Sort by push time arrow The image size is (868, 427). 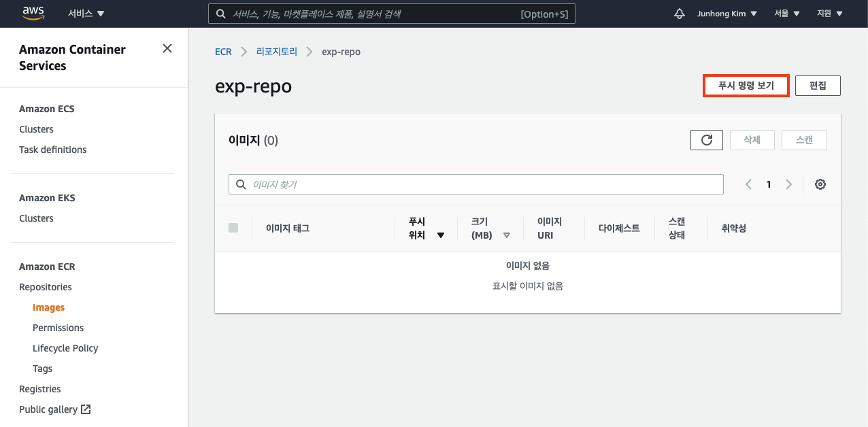tap(441, 235)
